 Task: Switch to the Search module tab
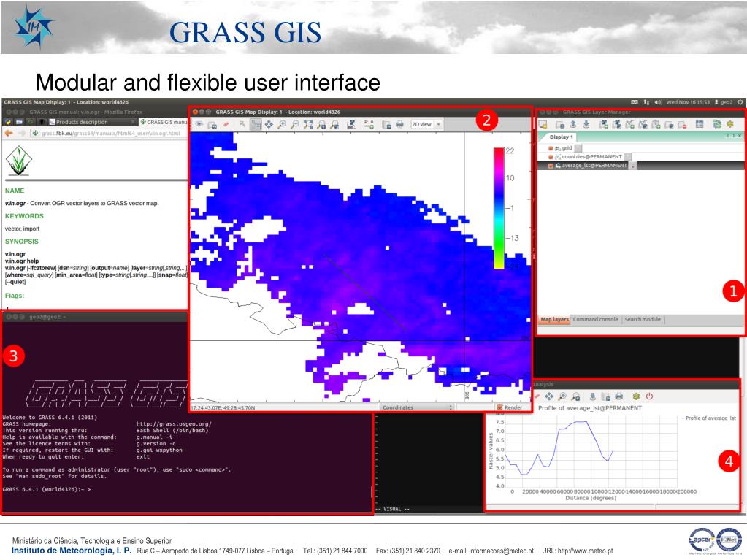[643, 320]
